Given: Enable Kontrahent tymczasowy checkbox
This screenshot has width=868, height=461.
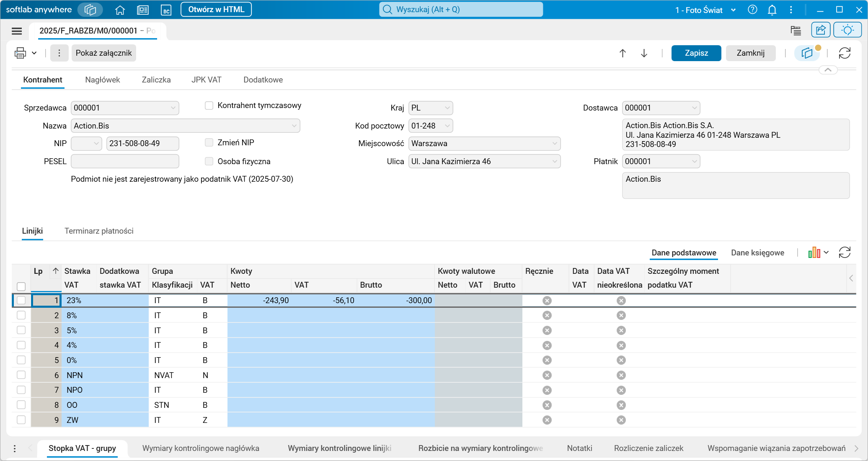Looking at the screenshot, I should click(209, 106).
